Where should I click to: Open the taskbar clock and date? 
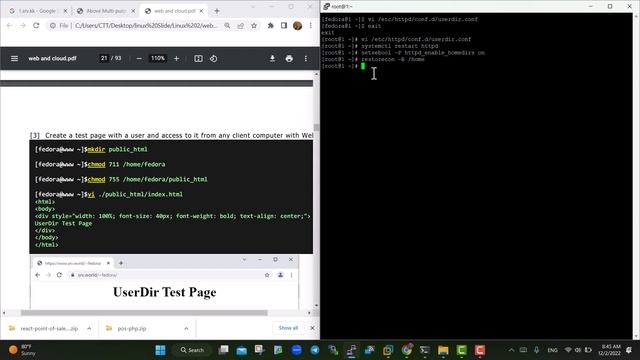pyautogui.click(x=609, y=350)
